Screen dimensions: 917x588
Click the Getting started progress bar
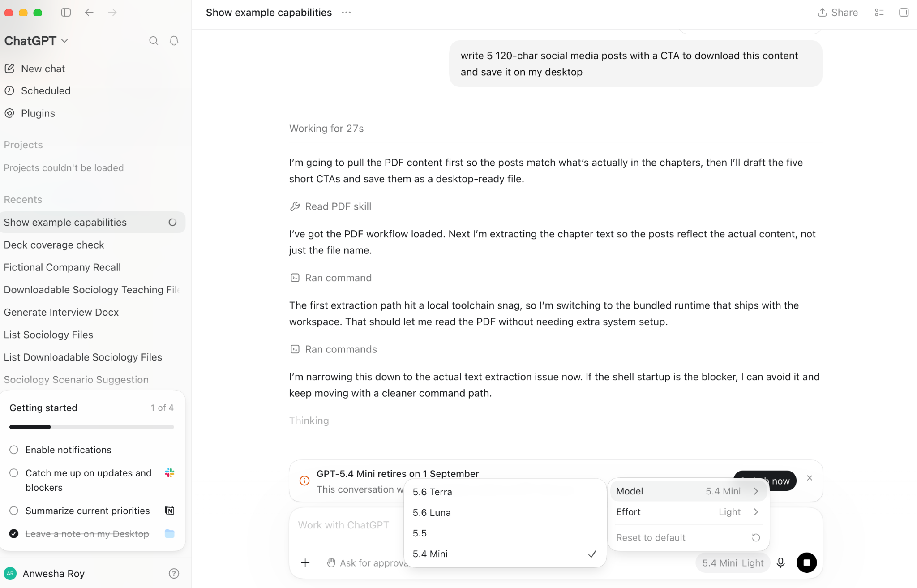coord(92,427)
